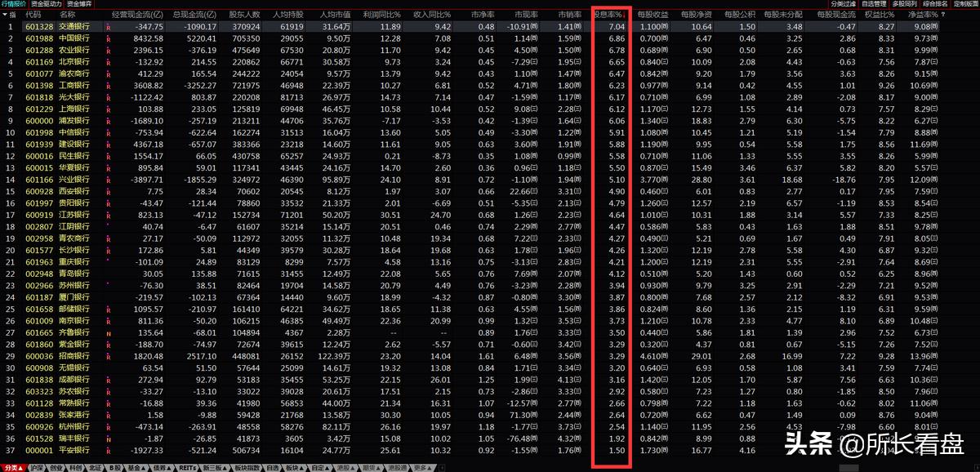The width and height of the screenshot is (980, 472).
Task: Sort by 市现率 column header
Action: [x=526, y=15]
